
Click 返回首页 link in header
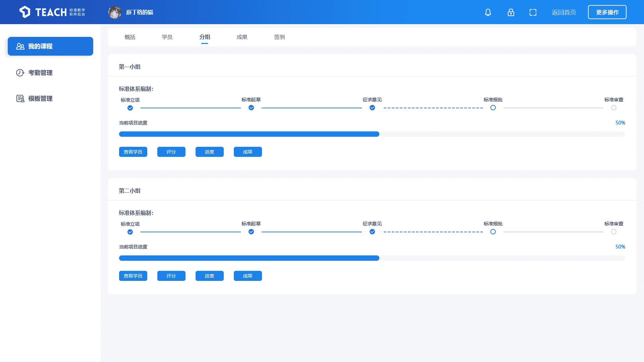point(564,12)
